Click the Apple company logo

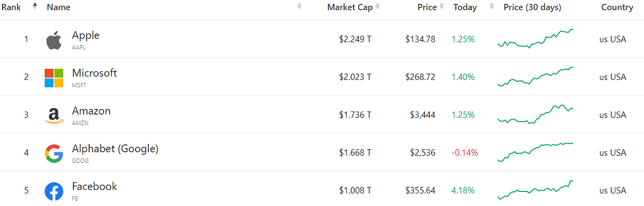point(54,40)
